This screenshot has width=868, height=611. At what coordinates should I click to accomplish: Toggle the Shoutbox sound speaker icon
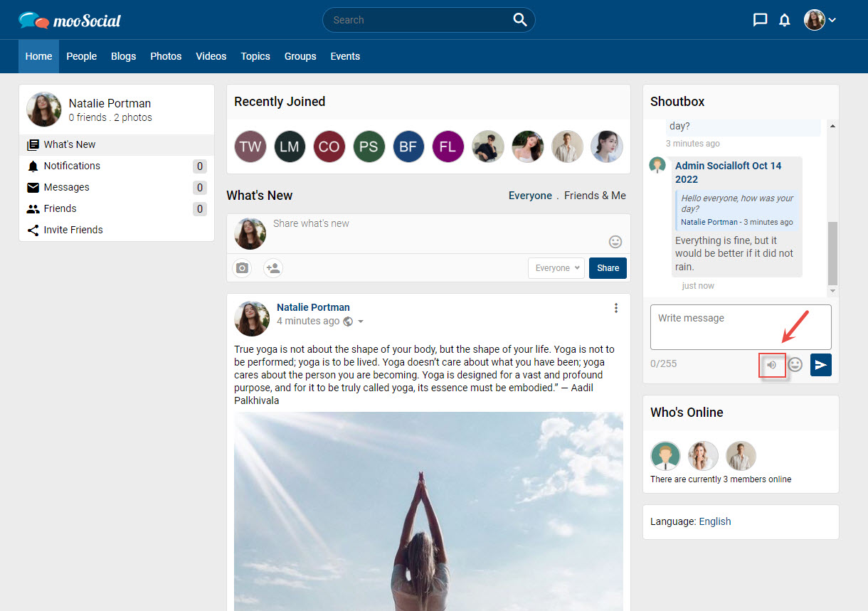point(771,365)
